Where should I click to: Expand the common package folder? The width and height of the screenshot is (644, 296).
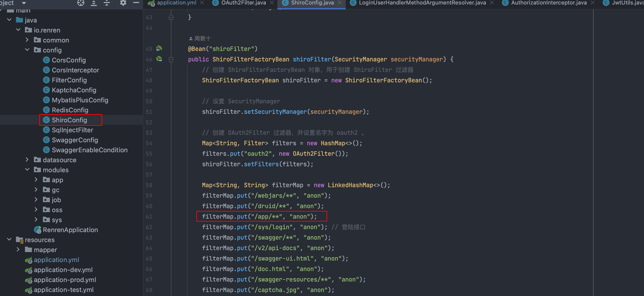coord(27,40)
